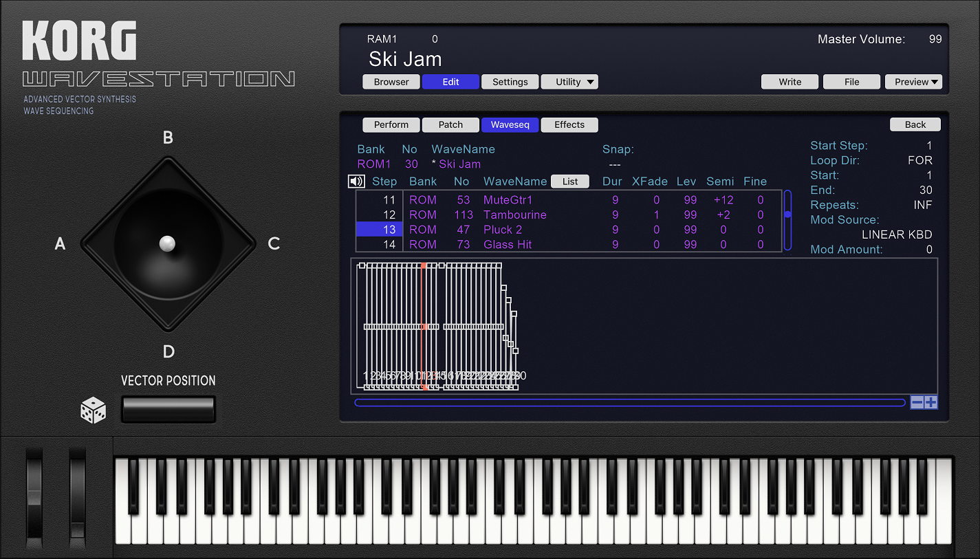Toggle the Snap setting
The width and height of the screenshot is (980, 559).
click(613, 164)
